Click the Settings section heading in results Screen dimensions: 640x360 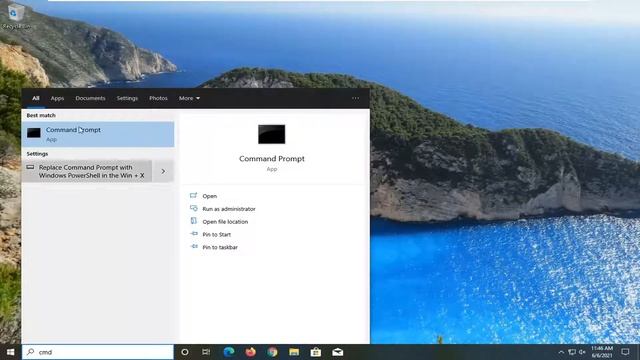(37, 154)
